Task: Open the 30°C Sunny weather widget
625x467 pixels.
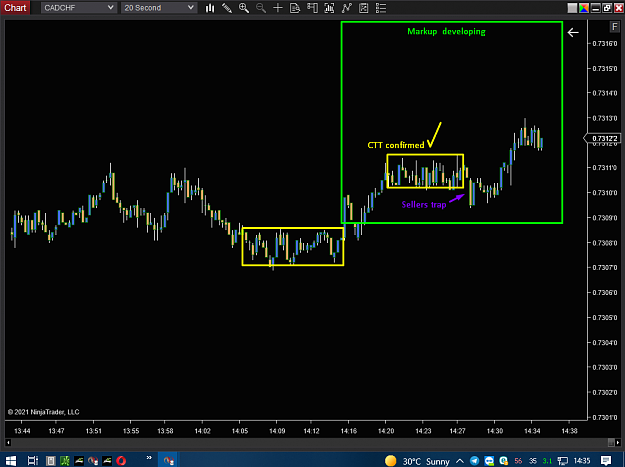Action: pyautogui.click(x=417, y=461)
